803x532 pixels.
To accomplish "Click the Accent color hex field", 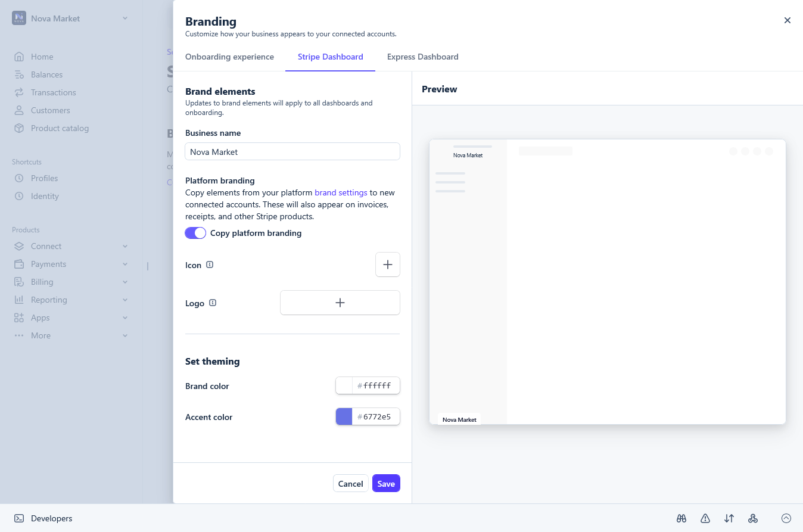I will click(x=376, y=417).
